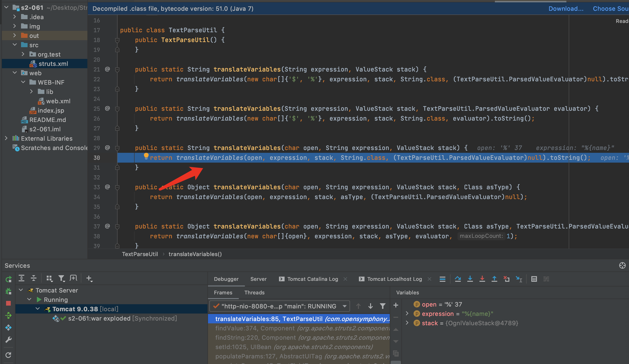Click the Drop Frame icon
Image resolution: width=629 pixels, height=364 pixels.
pos(506,279)
